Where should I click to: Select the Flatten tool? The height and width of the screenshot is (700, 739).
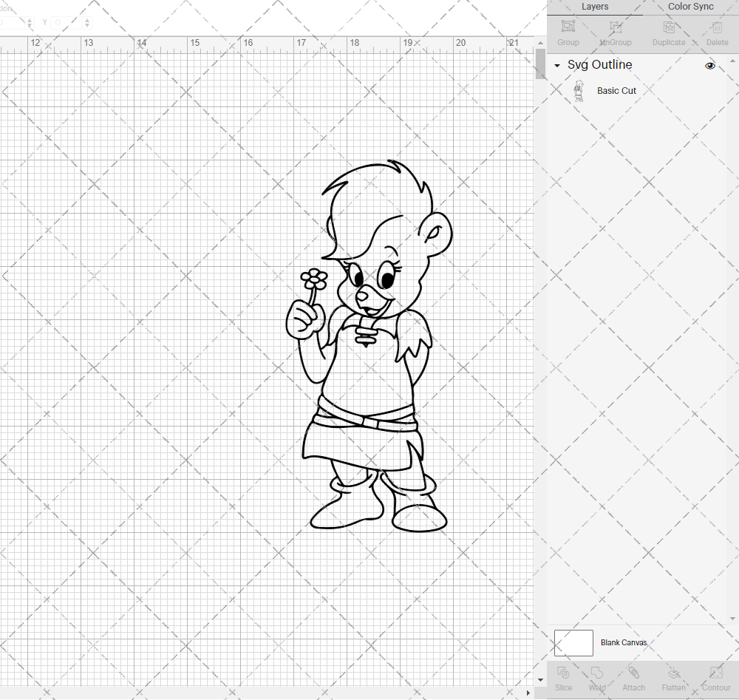tap(673, 673)
